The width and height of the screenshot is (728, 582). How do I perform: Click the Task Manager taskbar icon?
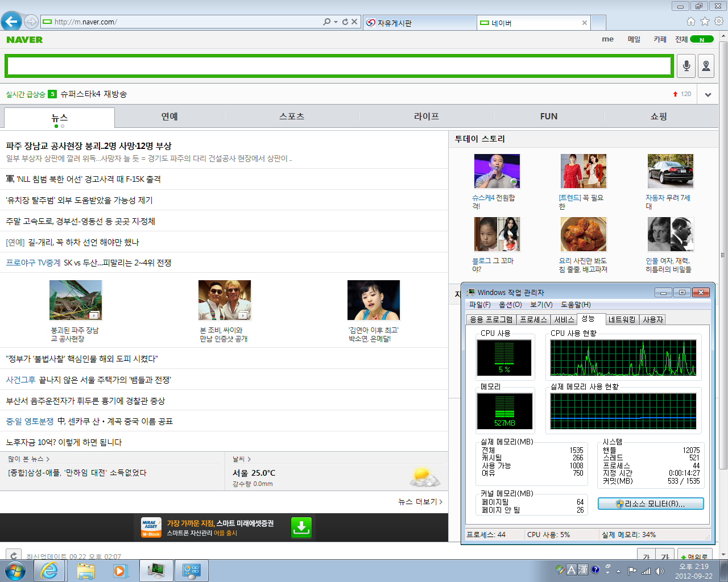pyautogui.click(x=156, y=571)
